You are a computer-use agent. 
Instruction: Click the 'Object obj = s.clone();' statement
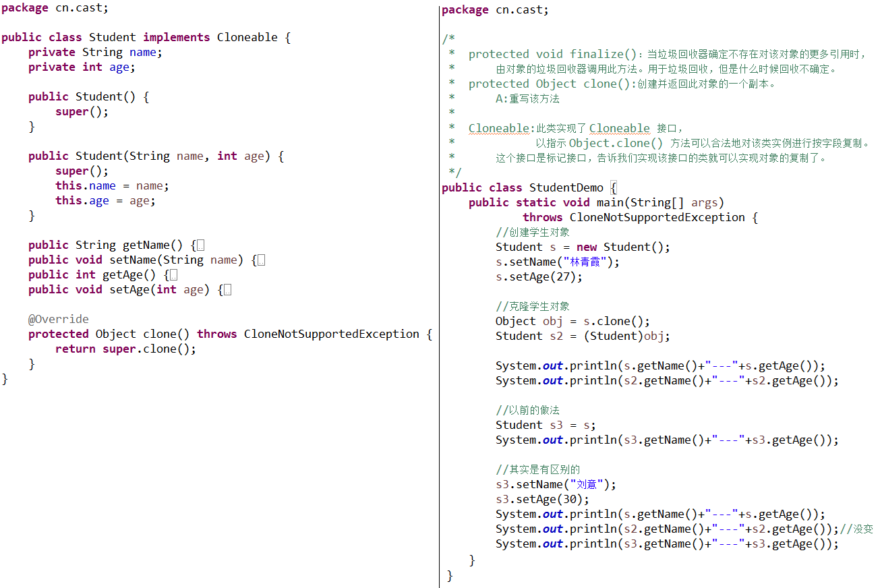[x=572, y=321]
